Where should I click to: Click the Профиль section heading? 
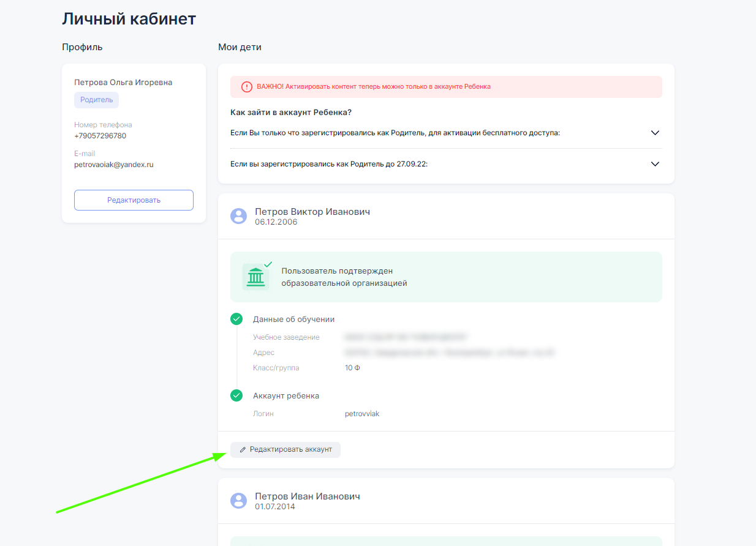82,47
